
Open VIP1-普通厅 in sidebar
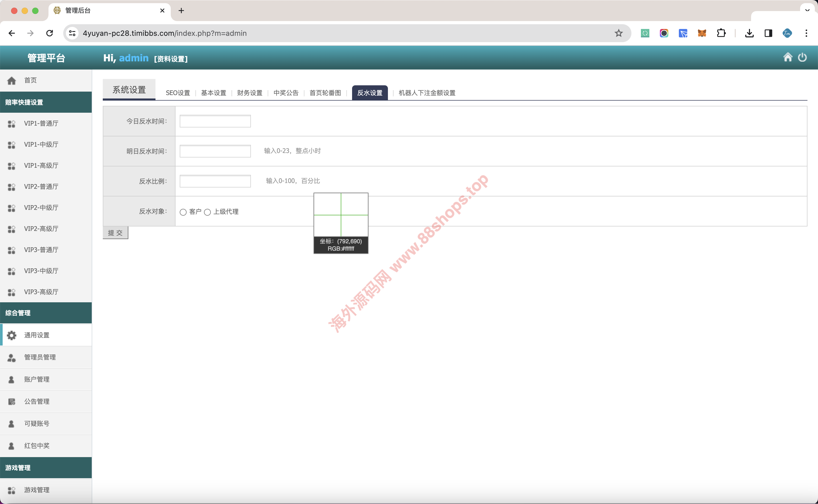(41, 123)
